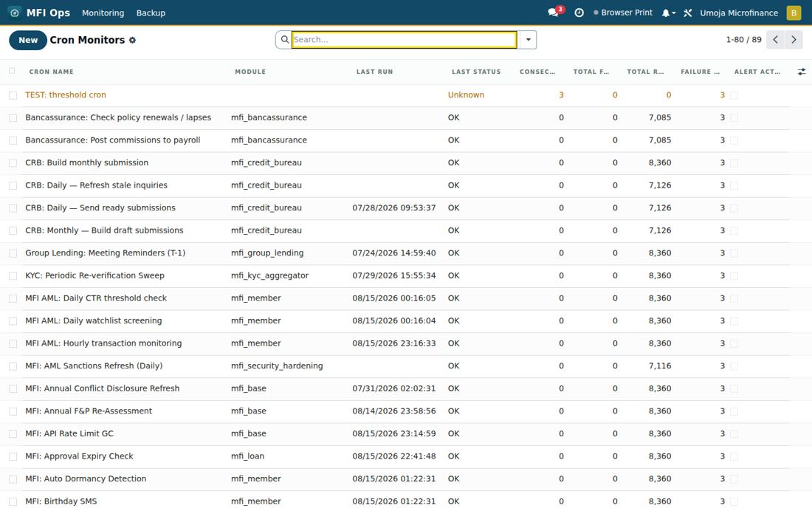Open CRB: Daily — Refresh stale inquiries

coord(96,185)
